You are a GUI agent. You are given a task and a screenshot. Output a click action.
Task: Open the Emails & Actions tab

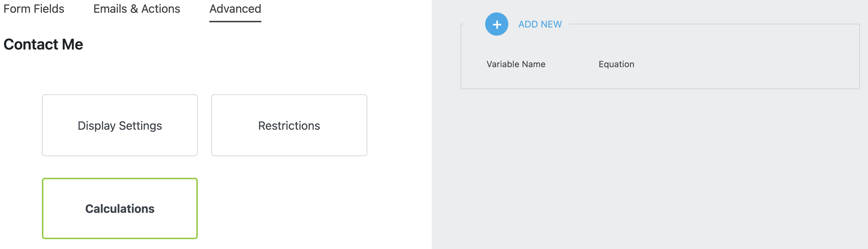tap(136, 9)
